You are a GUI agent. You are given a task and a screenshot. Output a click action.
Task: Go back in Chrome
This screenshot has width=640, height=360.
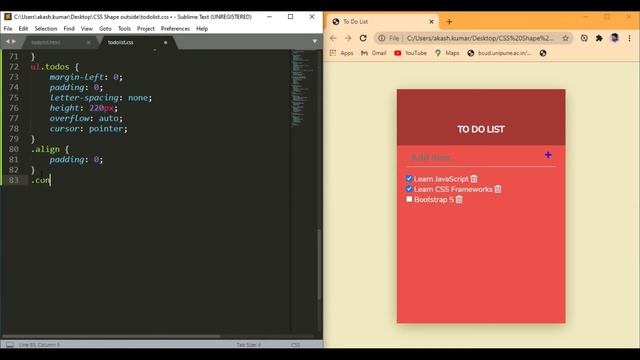coord(333,38)
